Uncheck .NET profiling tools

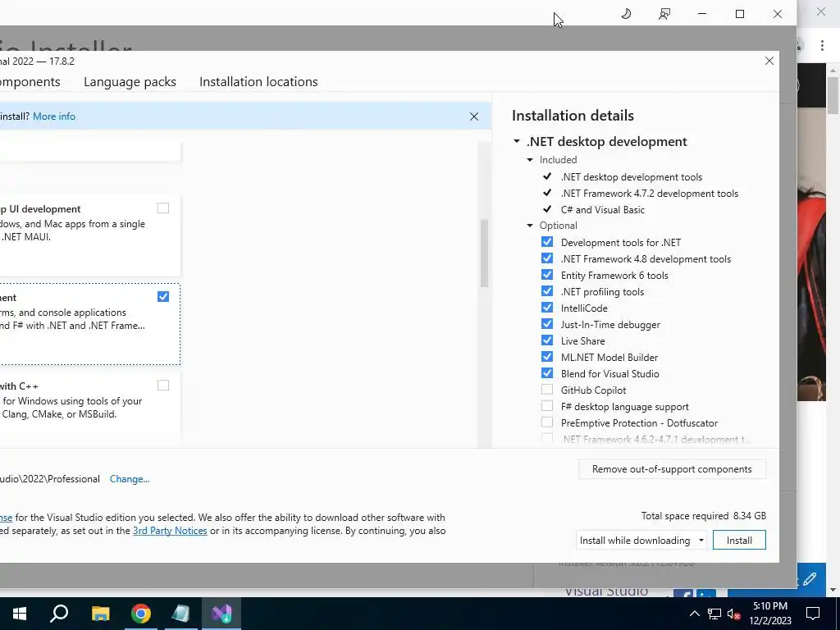pos(547,291)
